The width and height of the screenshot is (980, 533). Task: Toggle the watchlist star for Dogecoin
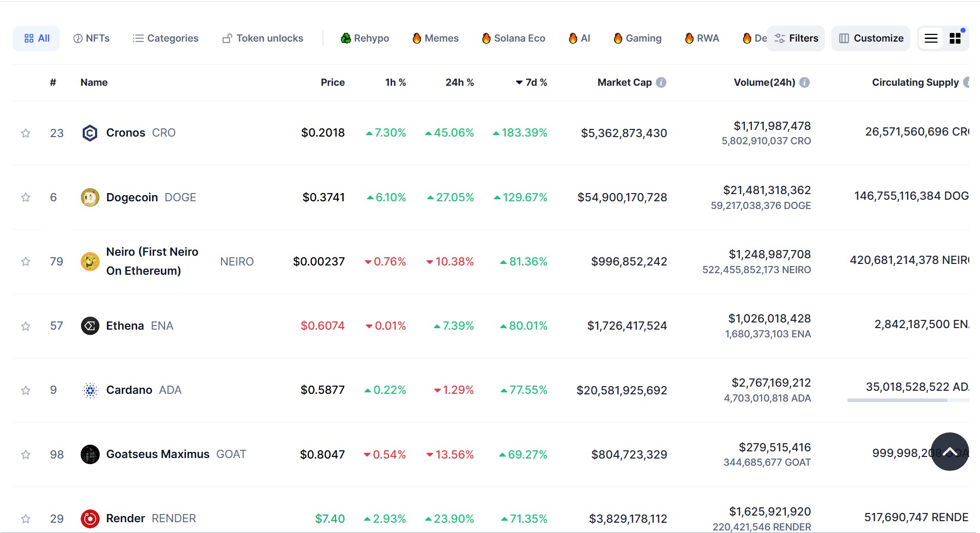pos(26,198)
